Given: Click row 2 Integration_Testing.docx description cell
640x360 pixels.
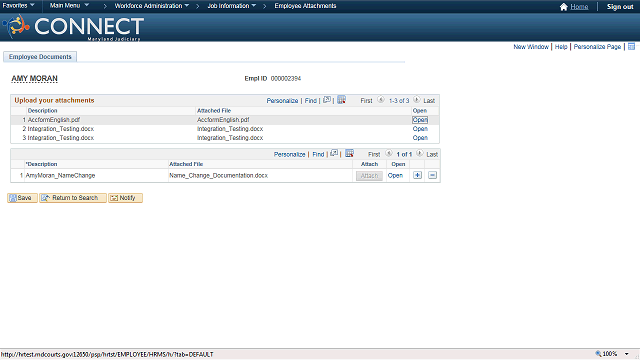Looking at the screenshot, I should tap(61, 129).
